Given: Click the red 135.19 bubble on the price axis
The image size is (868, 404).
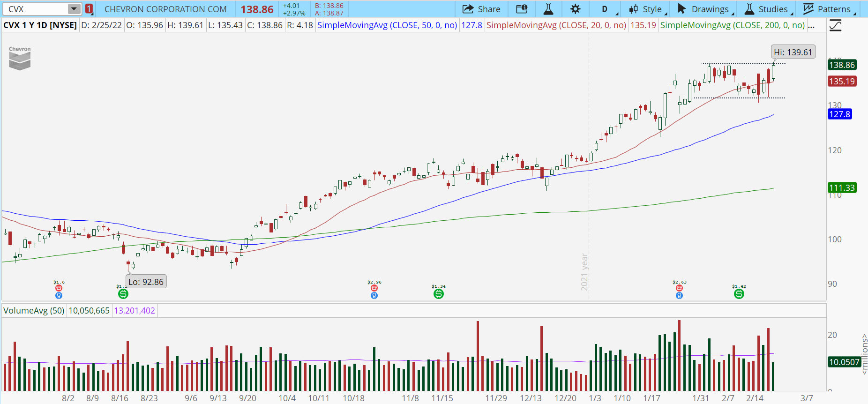Looking at the screenshot, I should tap(842, 82).
